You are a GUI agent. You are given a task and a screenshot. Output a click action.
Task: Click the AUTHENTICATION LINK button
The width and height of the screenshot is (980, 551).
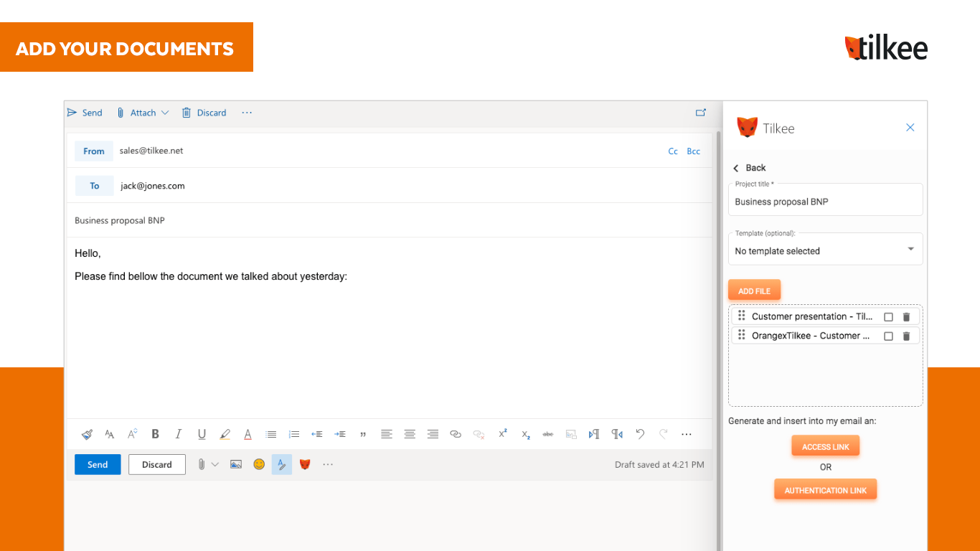coord(826,490)
